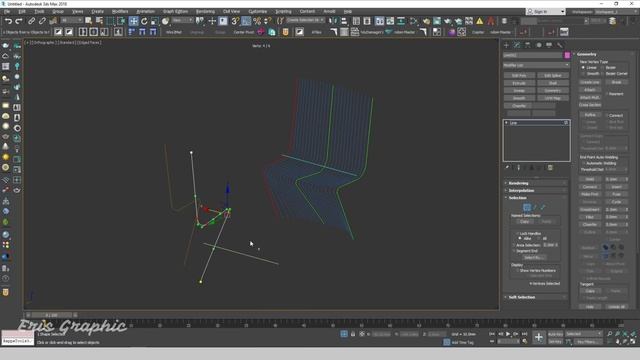This screenshot has width=640, height=360.
Task: Click large plus Set Keys button
Action: click(x=539, y=337)
